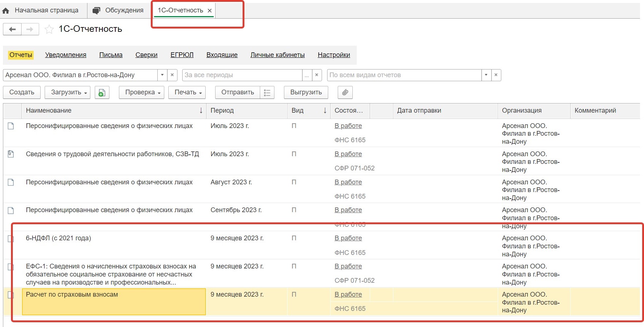The width and height of the screenshot is (644, 327).
Task: Open В работе status of Расчет по страховым взносам
Action: (348, 295)
